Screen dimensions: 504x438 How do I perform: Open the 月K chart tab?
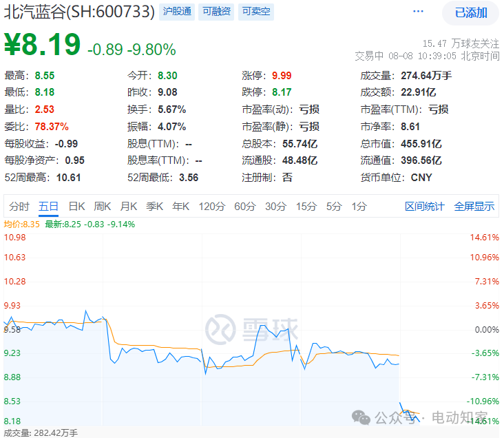[x=129, y=207]
